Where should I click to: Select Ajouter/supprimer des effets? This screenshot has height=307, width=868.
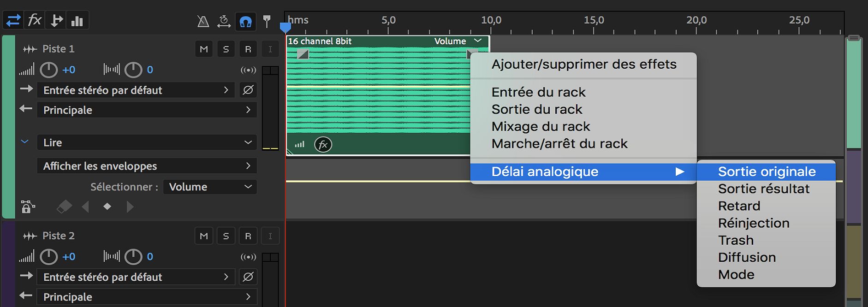click(x=583, y=64)
